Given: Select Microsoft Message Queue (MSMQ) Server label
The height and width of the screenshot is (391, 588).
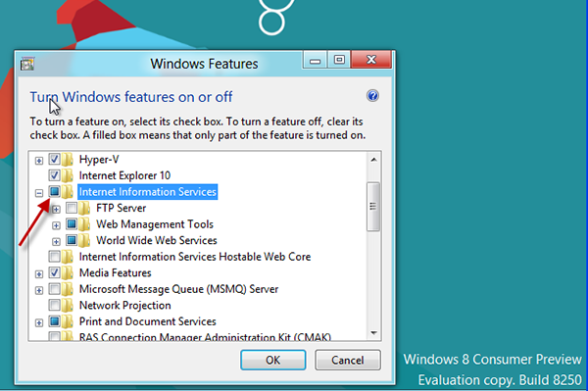Looking at the screenshot, I should (179, 289).
